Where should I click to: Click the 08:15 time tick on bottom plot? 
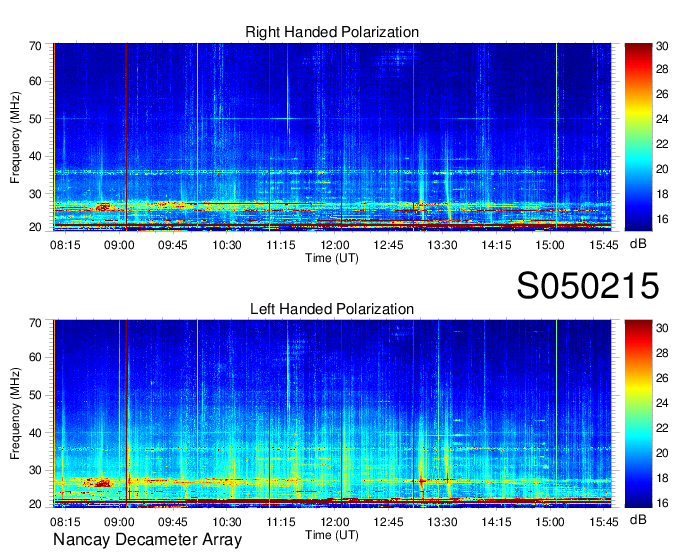coord(65,522)
